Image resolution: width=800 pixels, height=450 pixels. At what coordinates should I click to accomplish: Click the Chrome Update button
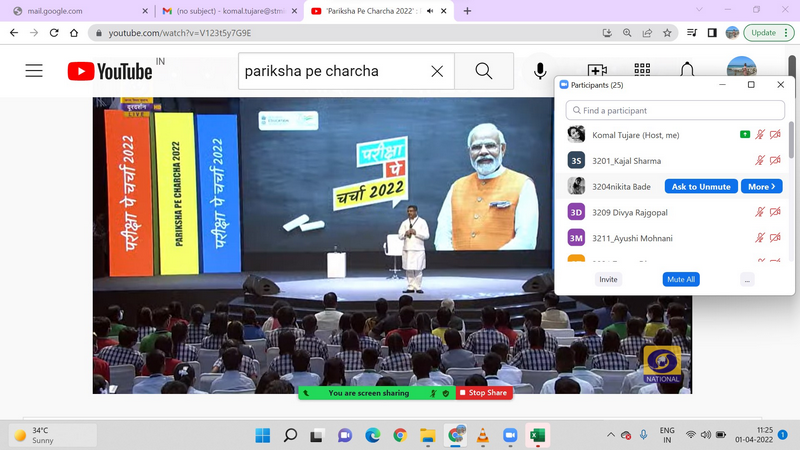(763, 33)
